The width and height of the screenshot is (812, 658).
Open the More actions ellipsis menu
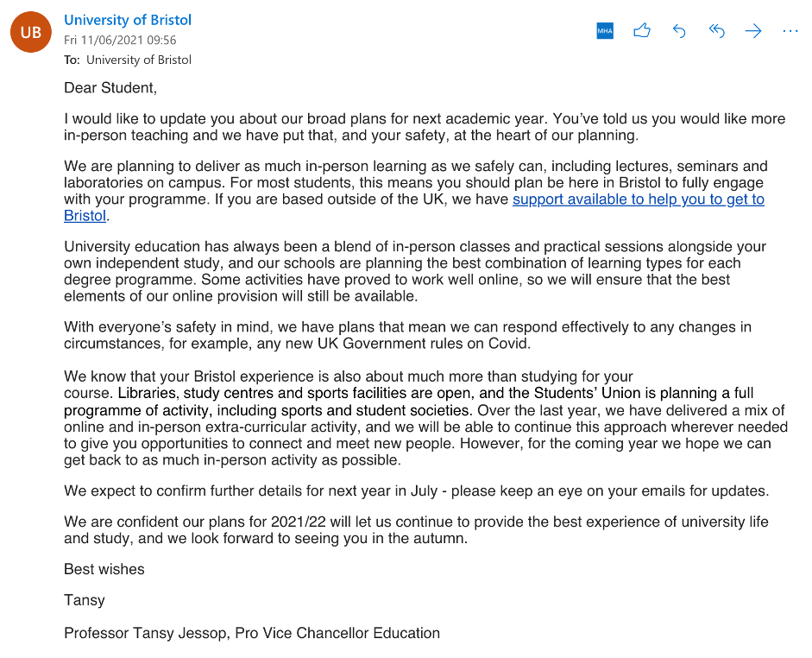[790, 31]
